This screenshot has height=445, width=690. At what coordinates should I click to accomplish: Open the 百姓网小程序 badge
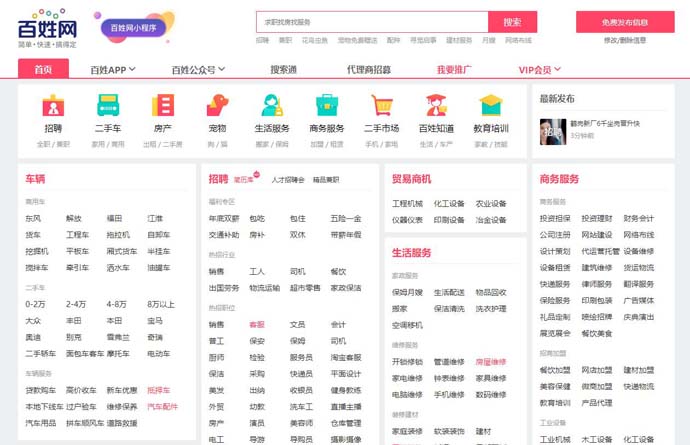(133, 28)
